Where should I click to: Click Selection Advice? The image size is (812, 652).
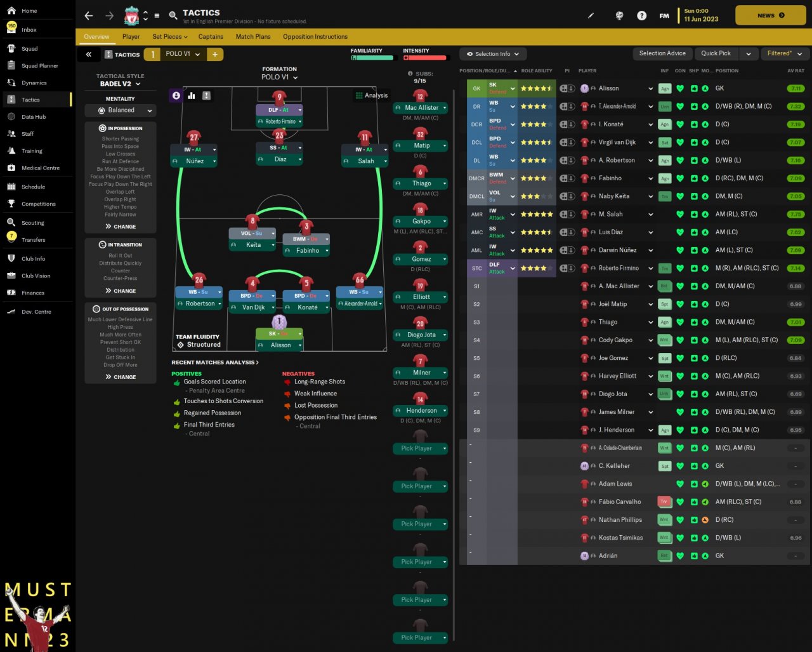click(x=662, y=54)
